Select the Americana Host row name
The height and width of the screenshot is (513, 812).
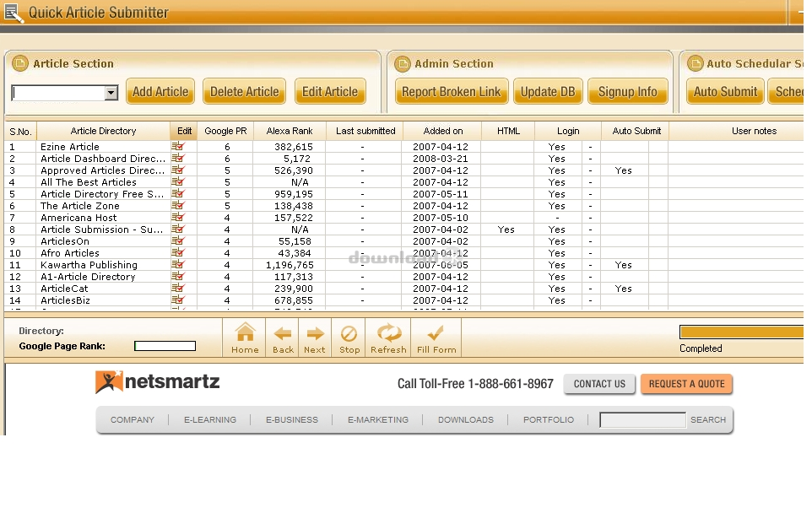point(78,218)
